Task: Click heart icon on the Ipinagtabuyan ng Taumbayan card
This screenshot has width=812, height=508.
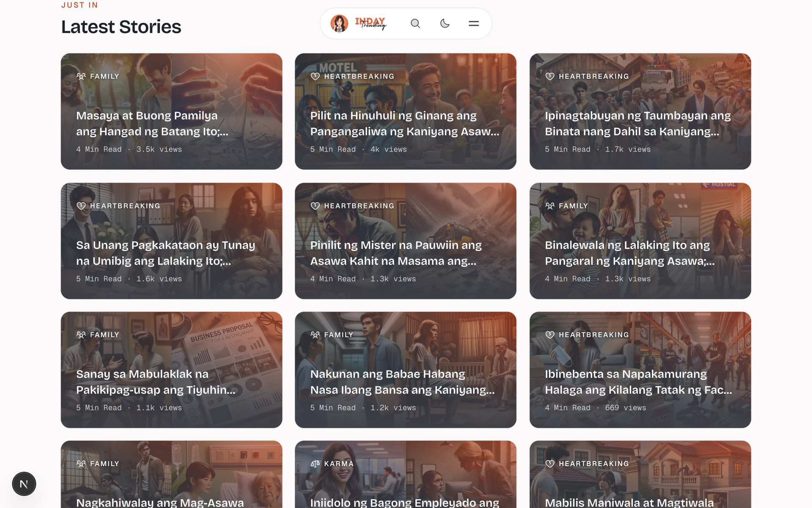Action: [x=550, y=77]
